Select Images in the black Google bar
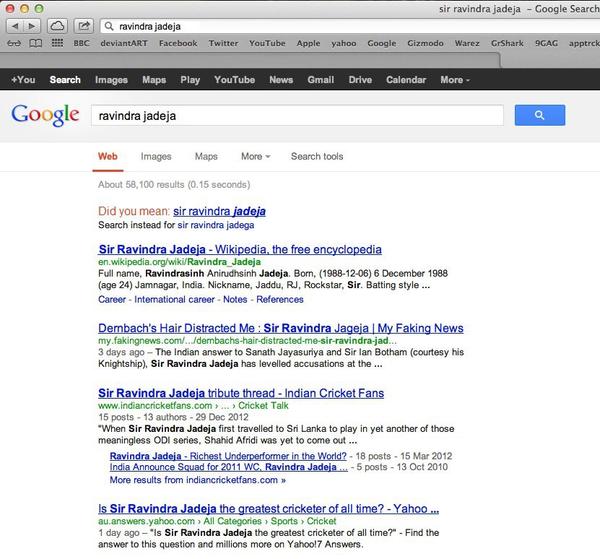The height and width of the screenshot is (559, 600). (x=111, y=80)
